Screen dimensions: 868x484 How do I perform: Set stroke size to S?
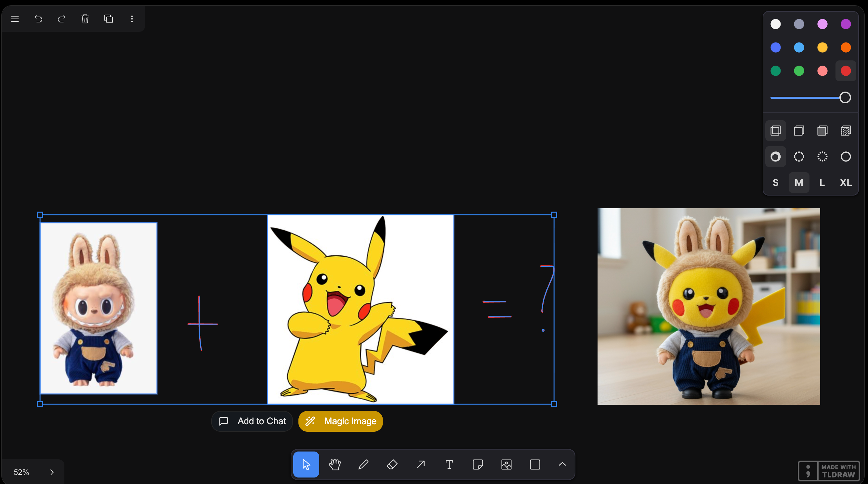pyautogui.click(x=776, y=183)
